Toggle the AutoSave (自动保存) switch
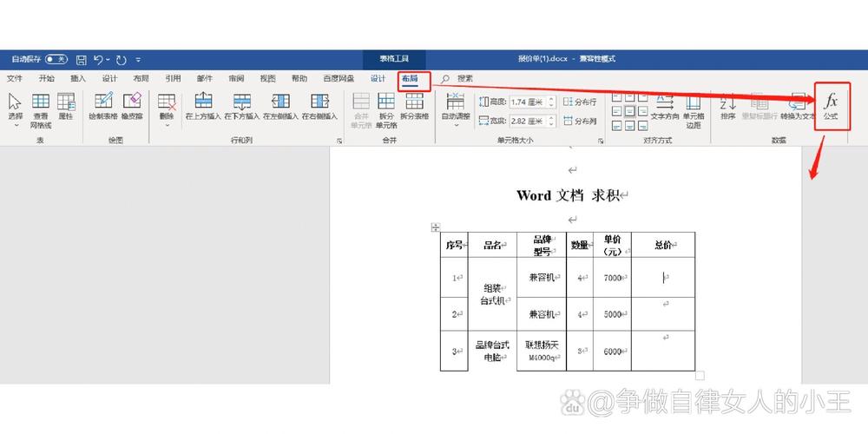Image resolution: width=868 pixels, height=434 pixels. click(56, 59)
